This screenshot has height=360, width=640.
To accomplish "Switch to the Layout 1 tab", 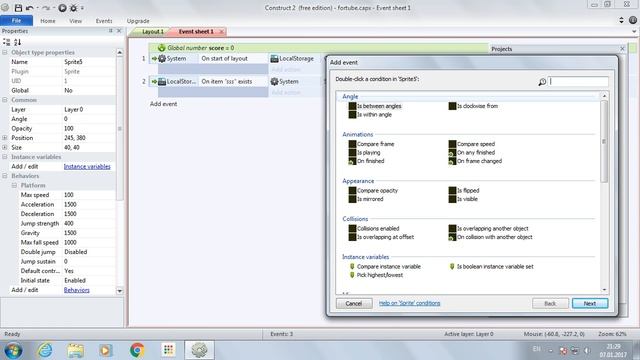I will point(153,31).
